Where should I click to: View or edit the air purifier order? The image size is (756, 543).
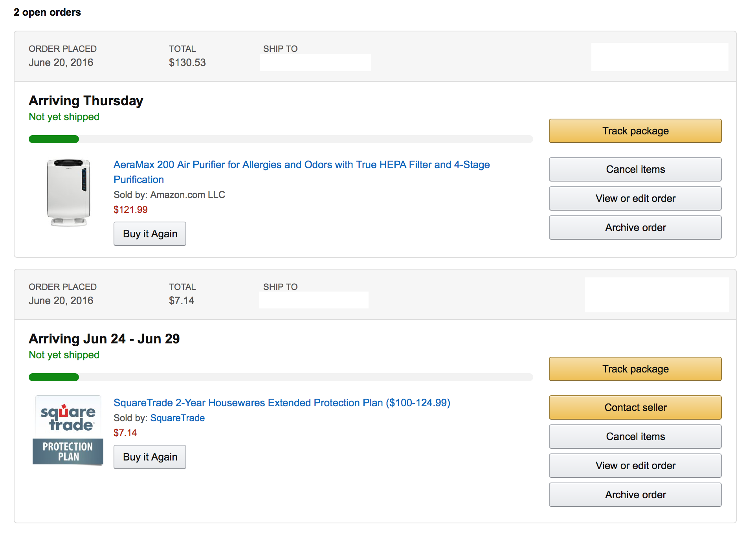click(635, 198)
